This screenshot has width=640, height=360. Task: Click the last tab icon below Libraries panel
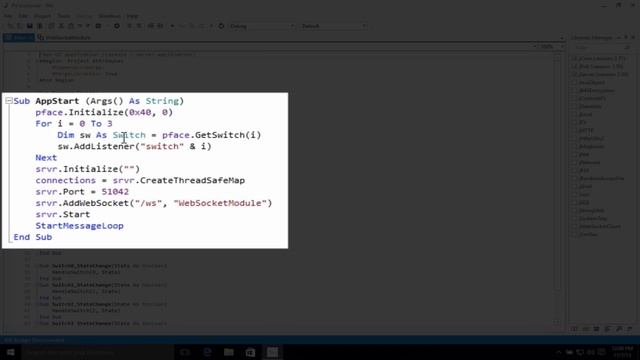(630, 329)
